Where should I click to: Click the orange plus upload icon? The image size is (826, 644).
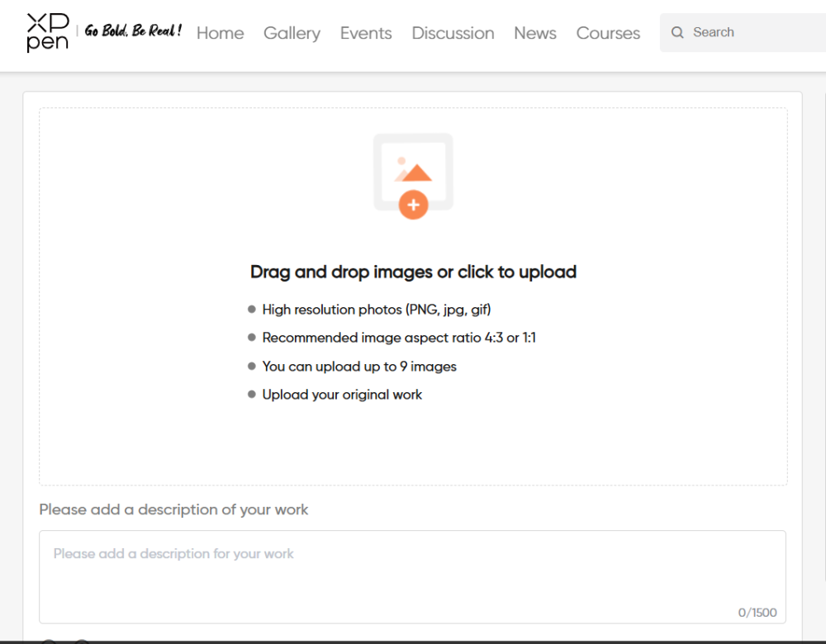(x=413, y=204)
